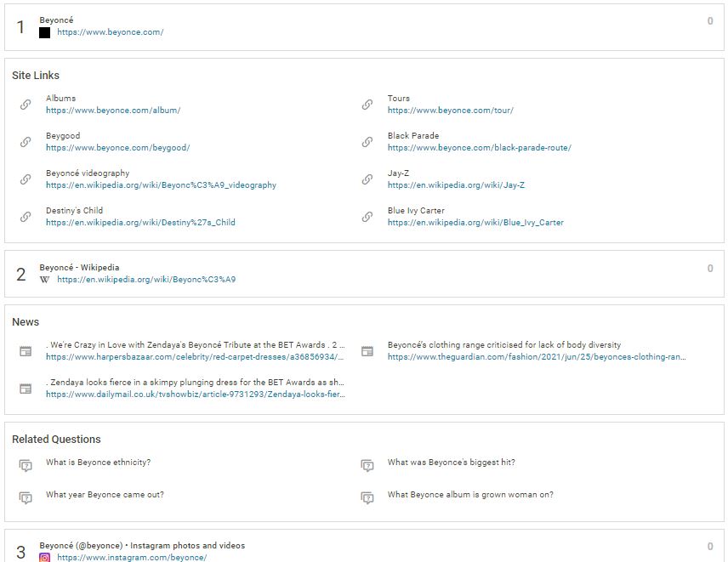Click the chain icon beside Black Parade
The height and width of the screenshot is (562, 728).
pos(367,141)
